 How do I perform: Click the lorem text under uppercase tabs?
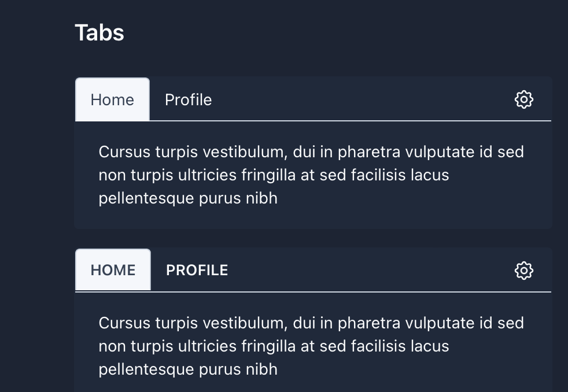point(311,346)
